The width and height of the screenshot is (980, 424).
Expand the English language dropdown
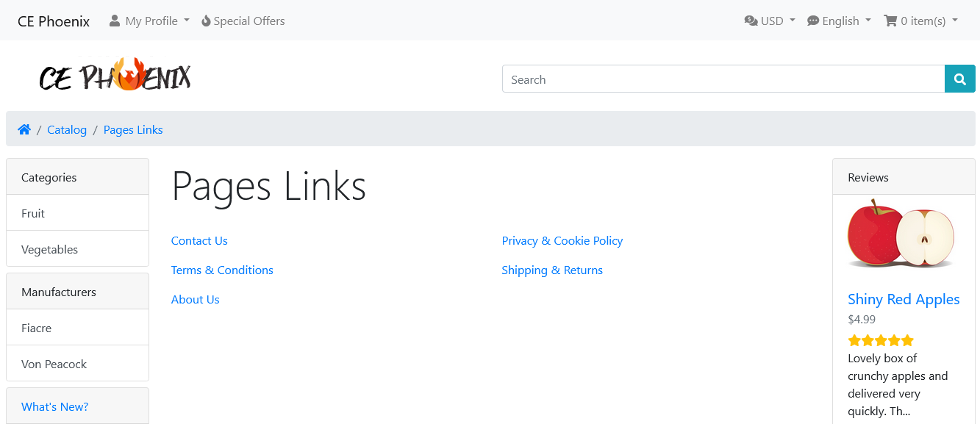click(x=839, y=21)
